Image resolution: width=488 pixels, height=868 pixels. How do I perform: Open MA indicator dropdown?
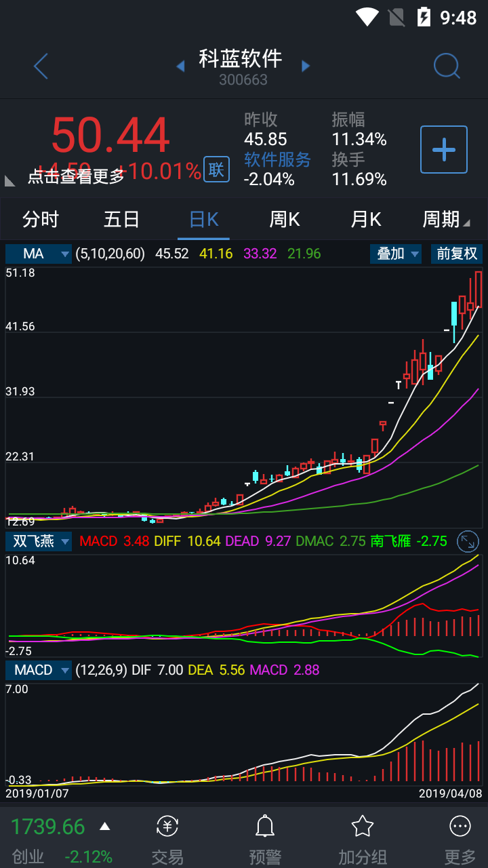point(39,254)
